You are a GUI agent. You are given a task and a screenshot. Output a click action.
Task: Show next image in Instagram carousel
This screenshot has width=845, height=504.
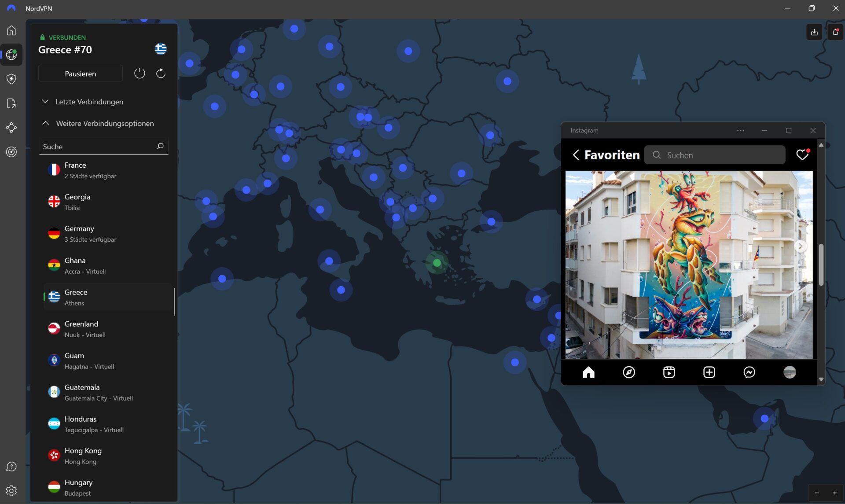pyautogui.click(x=801, y=246)
